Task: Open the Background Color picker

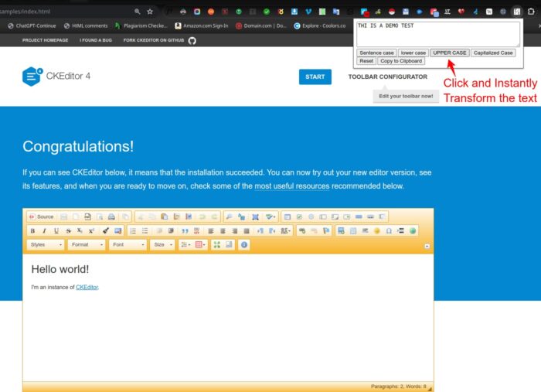Action: pos(200,244)
